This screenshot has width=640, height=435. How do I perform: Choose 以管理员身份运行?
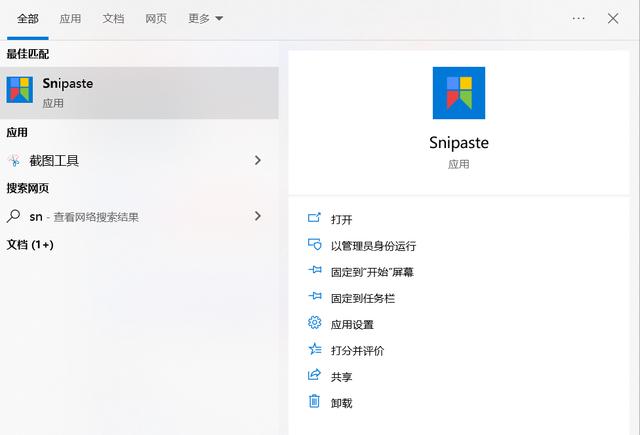coord(373,246)
